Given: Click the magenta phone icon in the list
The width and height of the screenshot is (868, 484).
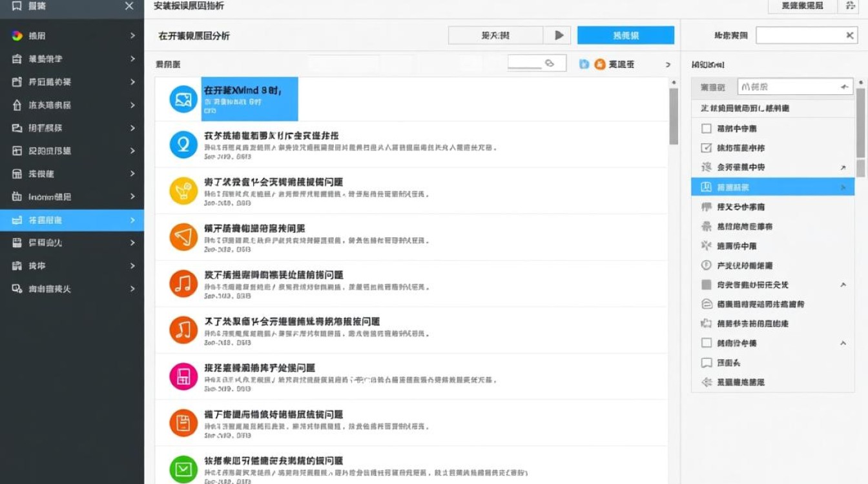Looking at the screenshot, I should click(x=182, y=376).
